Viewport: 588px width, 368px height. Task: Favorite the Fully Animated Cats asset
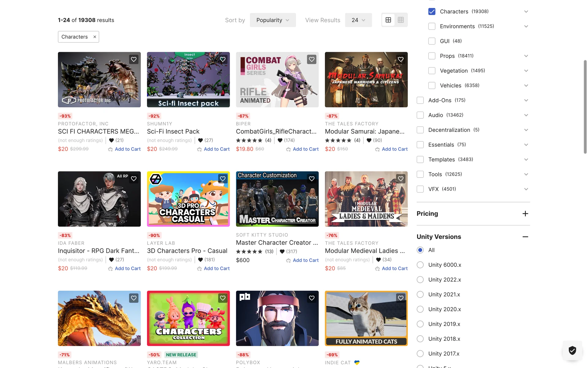pyautogui.click(x=401, y=298)
